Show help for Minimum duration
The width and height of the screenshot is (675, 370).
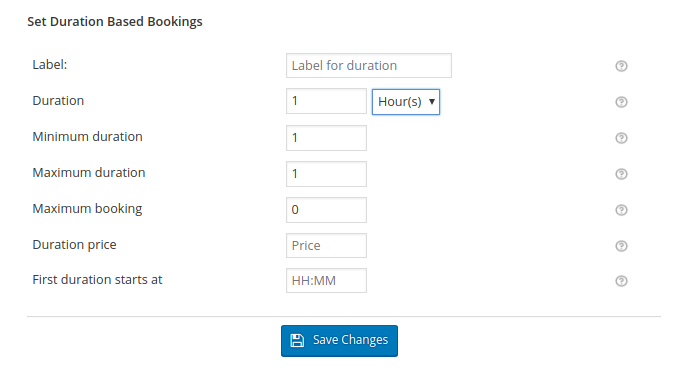coord(621,138)
